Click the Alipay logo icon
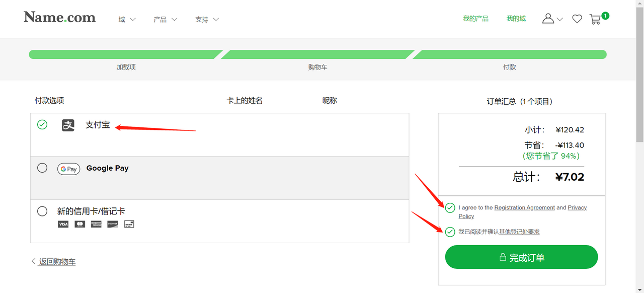644x293 pixels. pyautogui.click(x=68, y=125)
